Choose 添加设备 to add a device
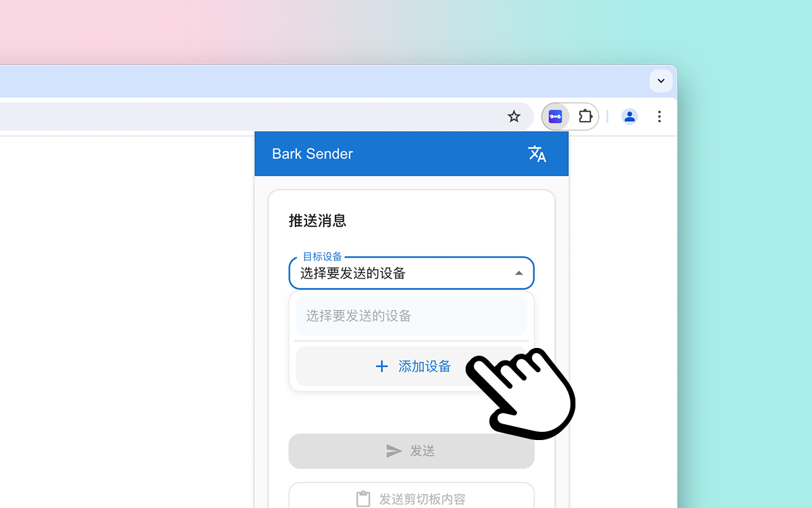Image resolution: width=812 pixels, height=508 pixels. pyautogui.click(x=412, y=366)
